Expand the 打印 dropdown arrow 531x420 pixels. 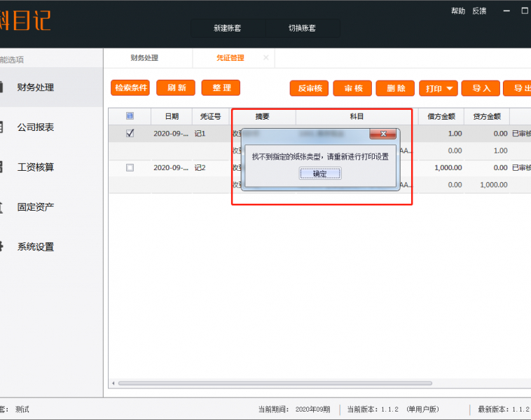coord(449,88)
